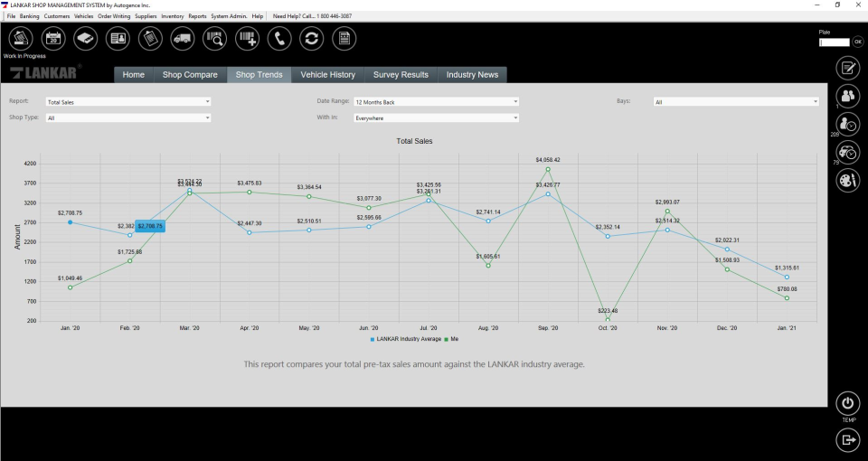Click the power TEMP icon
The height and width of the screenshot is (461, 868).
tap(847, 403)
